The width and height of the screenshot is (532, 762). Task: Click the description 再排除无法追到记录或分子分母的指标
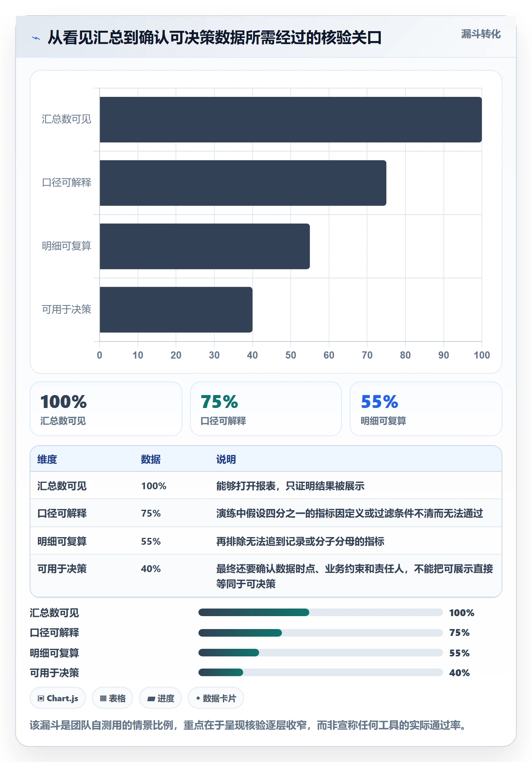(x=300, y=541)
